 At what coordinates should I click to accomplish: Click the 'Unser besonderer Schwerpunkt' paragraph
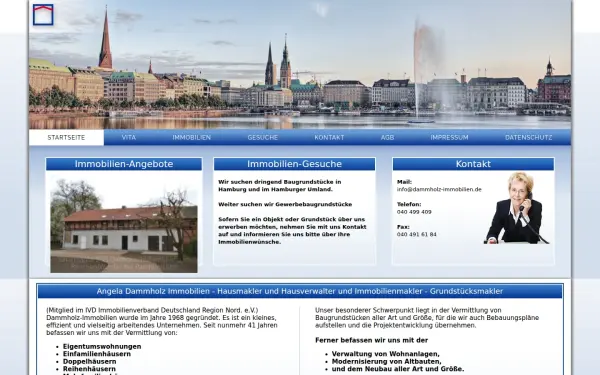point(427,318)
